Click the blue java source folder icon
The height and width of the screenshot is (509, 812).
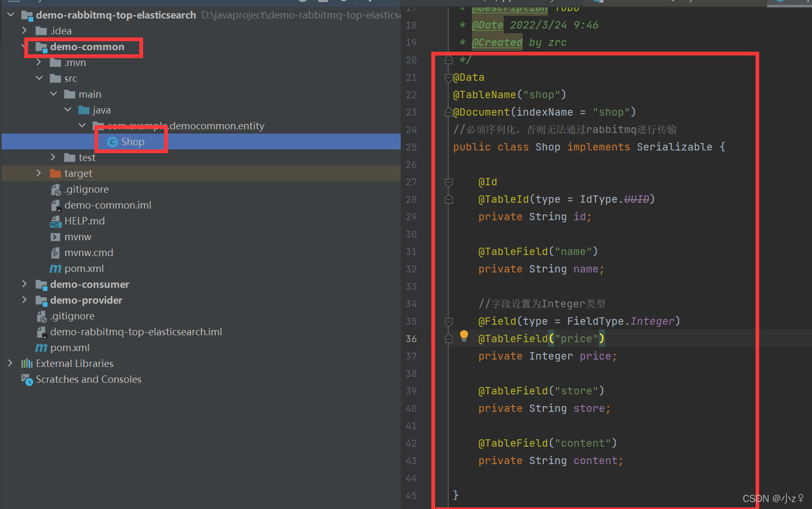pos(84,110)
